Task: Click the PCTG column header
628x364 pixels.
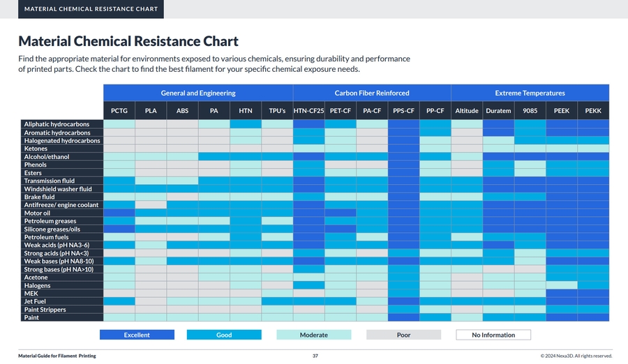Action: point(119,110)
